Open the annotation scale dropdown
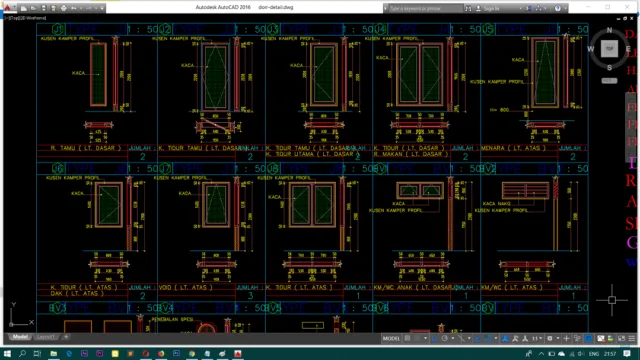This screenshot has width=640, height=360. 536,338
